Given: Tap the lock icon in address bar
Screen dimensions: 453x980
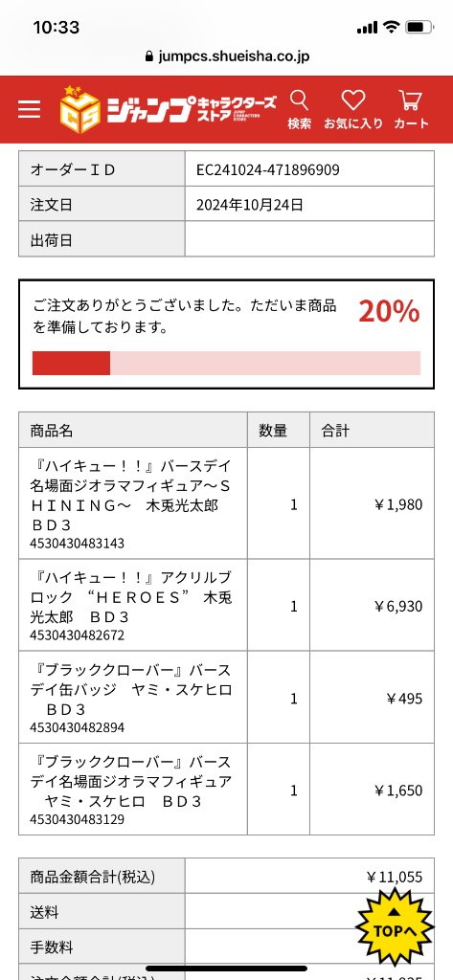Looking at the screenshot, I should 148,56.
